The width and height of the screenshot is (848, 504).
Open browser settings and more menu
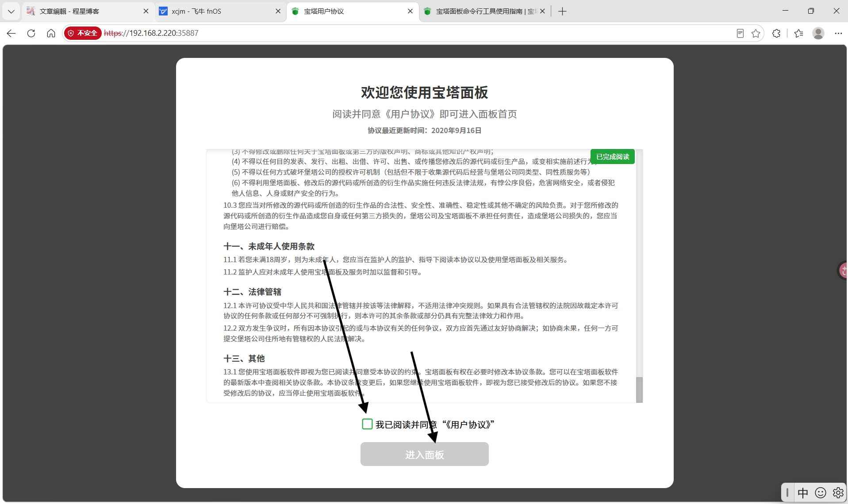pyautogui.click(x=838, y=33)
